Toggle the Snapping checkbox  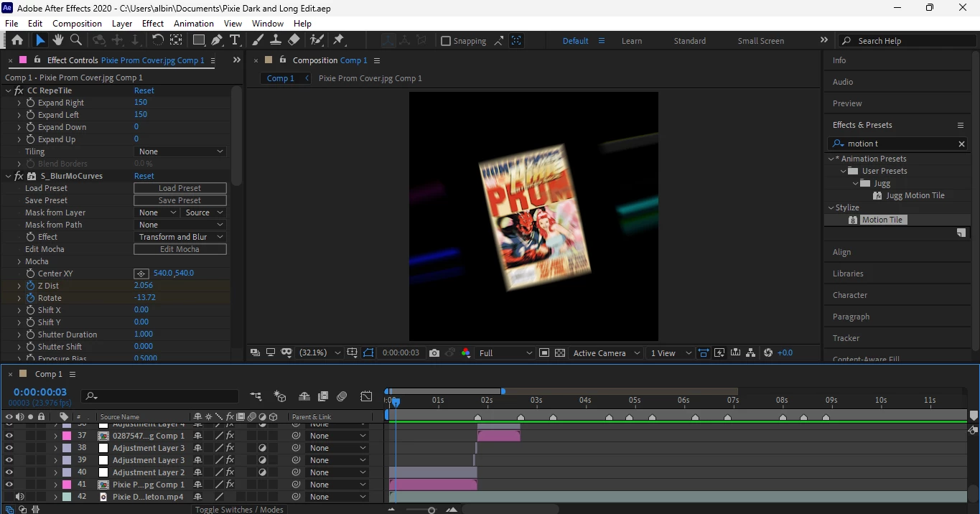[446, 41]
